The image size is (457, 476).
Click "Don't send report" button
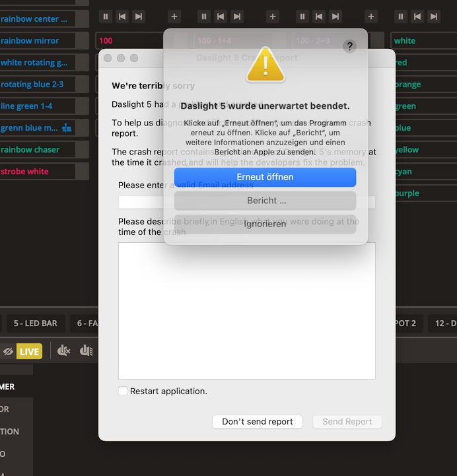pos(258,422)
